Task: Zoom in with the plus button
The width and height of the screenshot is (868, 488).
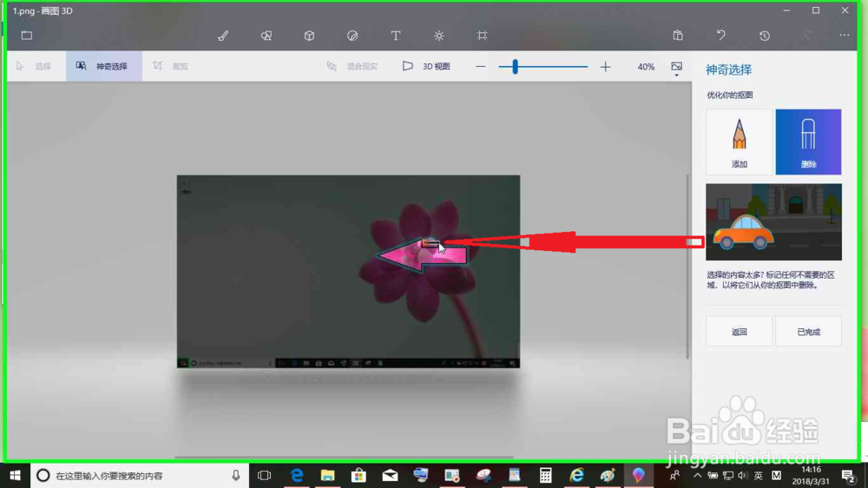Action: pyautogui.click(x=606, y=67)
